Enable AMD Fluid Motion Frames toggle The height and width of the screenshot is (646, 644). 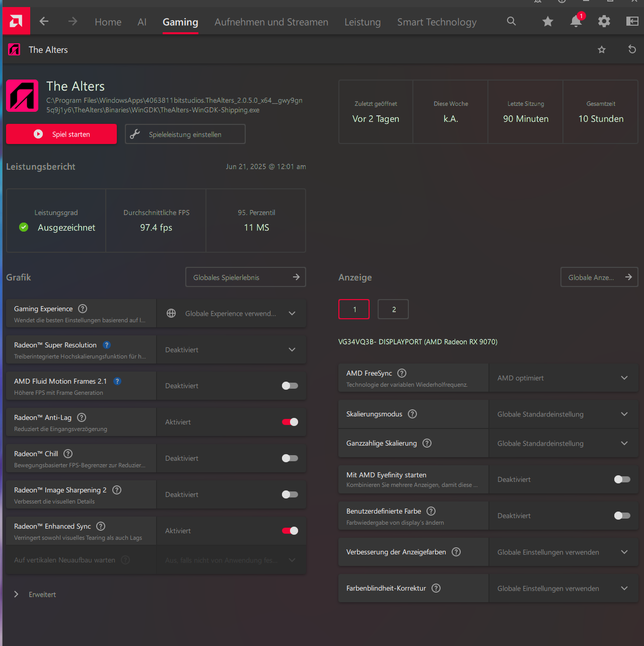(x=290, y=386)
